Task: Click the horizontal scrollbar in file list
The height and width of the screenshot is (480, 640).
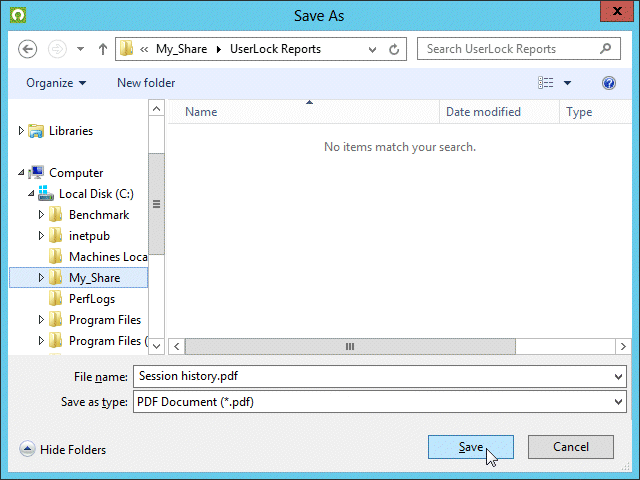Action: (350, 346)
